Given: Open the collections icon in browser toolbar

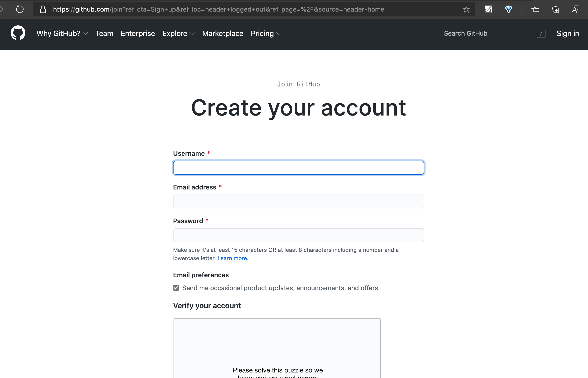Looking at the screenshot, I should point(555,9).
